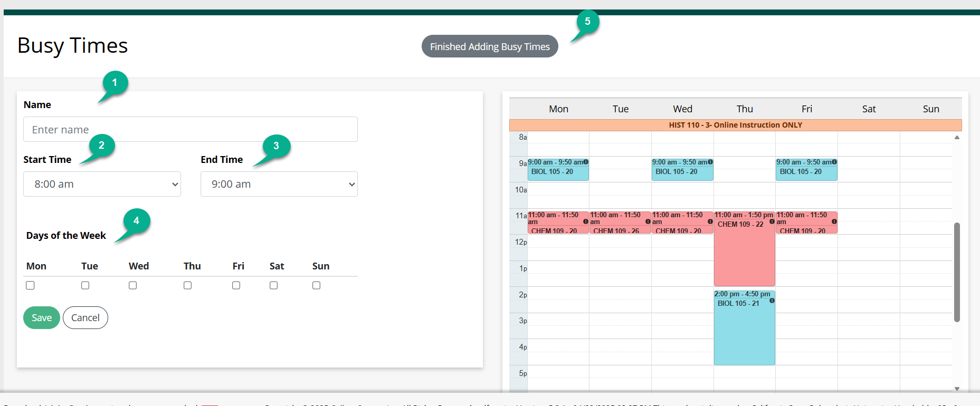Click info icon on Wednesday BIOL 105 event
This screenshot has height=406, width=980.
710,162
